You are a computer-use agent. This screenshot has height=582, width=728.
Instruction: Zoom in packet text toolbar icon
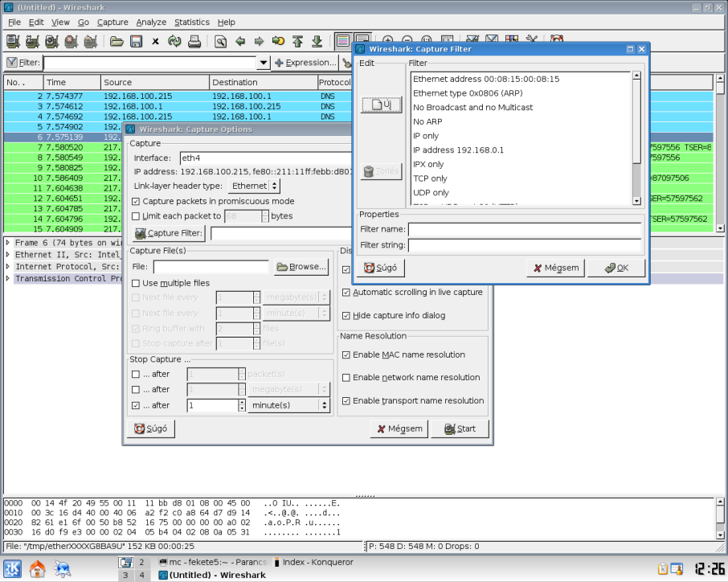(387, 39)
